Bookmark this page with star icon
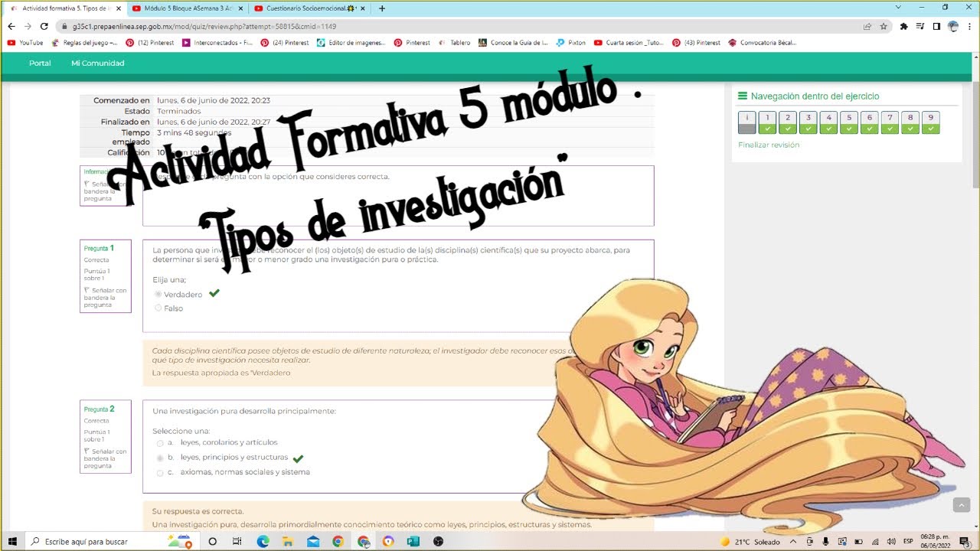This screenshot has height=551, width=980. click(884, 25)
